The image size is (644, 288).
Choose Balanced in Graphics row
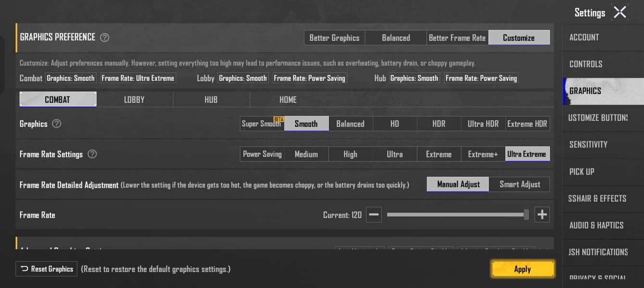click(351, 124)
